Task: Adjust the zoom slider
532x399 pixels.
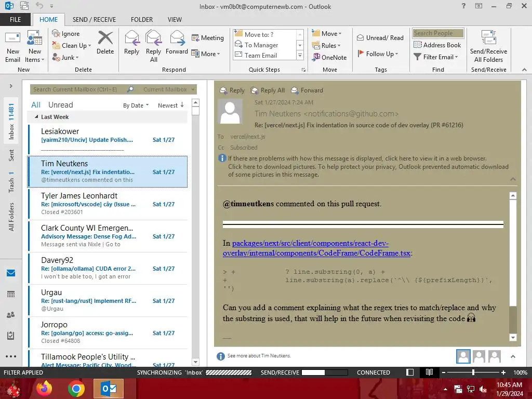Action: pos(473,372)
